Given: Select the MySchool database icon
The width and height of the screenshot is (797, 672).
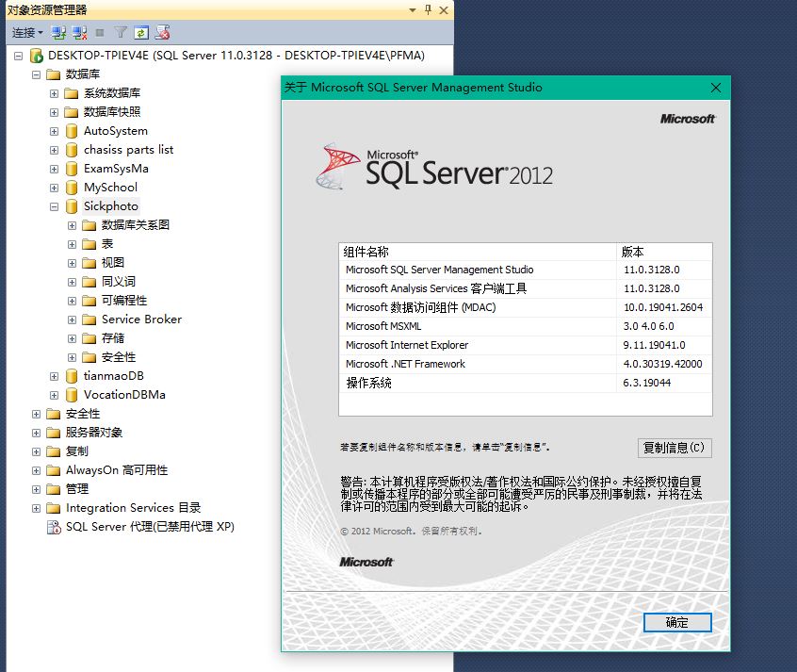Looking at the screenshot, I should (x=72, y=188).
